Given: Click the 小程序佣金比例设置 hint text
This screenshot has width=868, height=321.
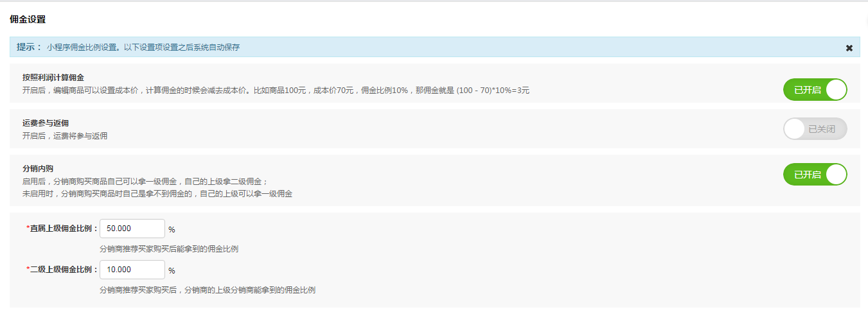Looking at the screenshot, I should 143,48.
